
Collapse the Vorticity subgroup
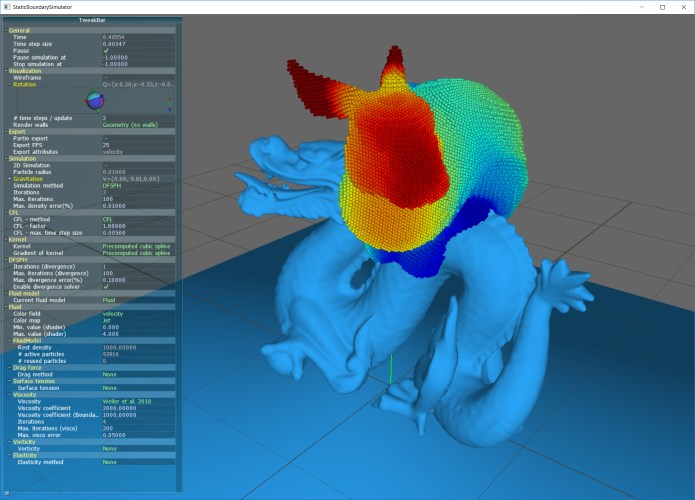coord(10,442)
